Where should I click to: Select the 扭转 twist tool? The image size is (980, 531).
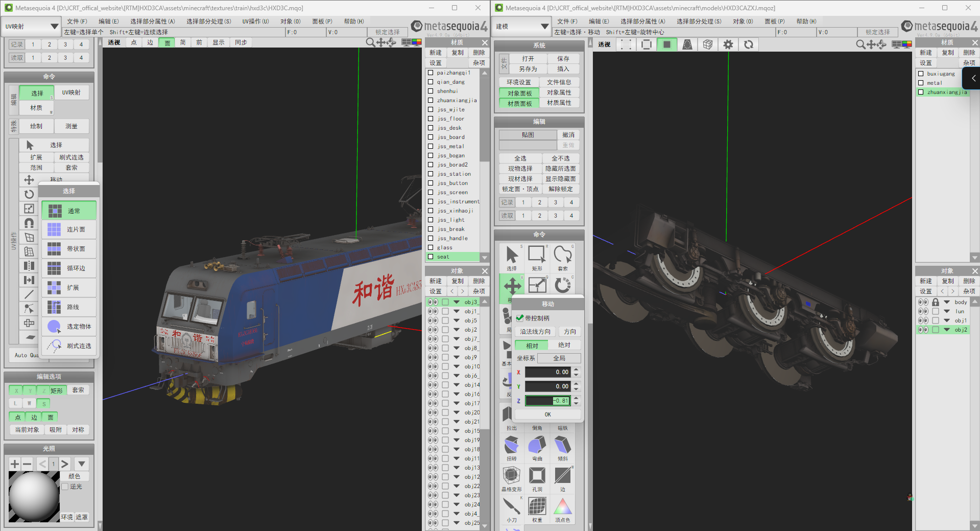click(x=512, y=448)
